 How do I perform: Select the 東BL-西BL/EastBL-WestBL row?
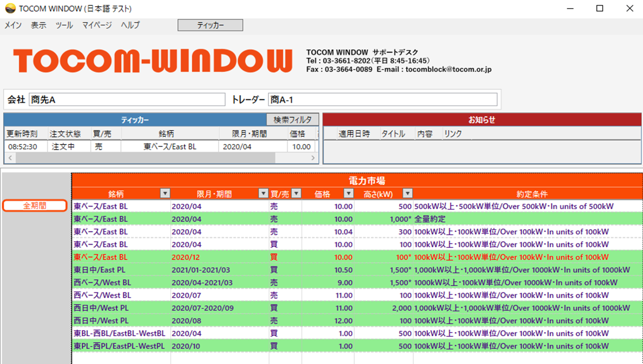coord(357,333)
